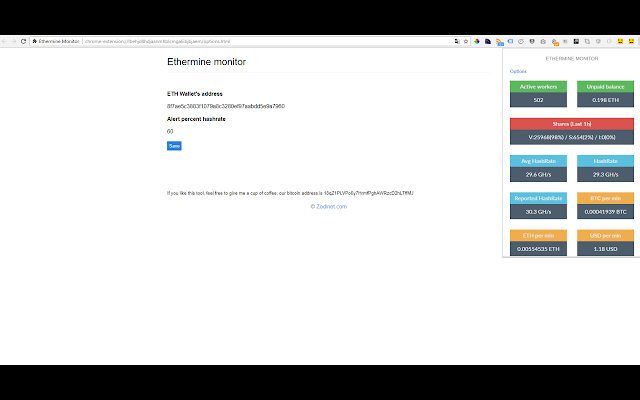Bookmark this page with the star icon
Viewport: 640px width, 400px height.
pyautogui.click(x=466, y=41)
